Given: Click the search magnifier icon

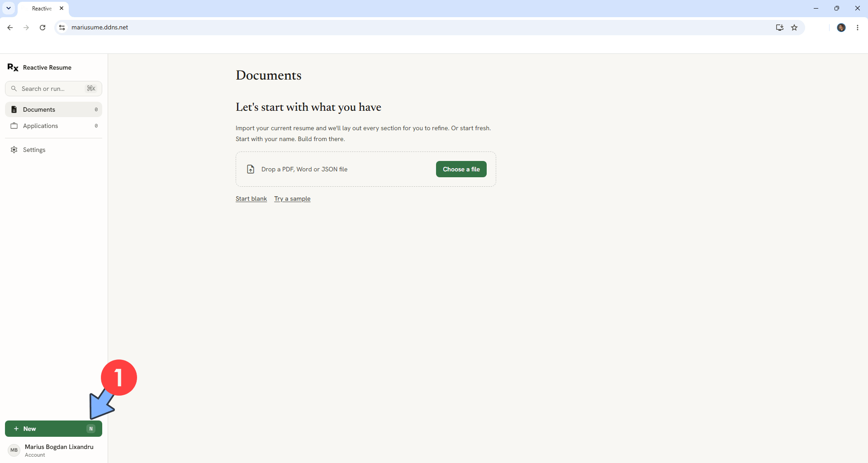Looking at the screenshot, I should click(14, 89).
